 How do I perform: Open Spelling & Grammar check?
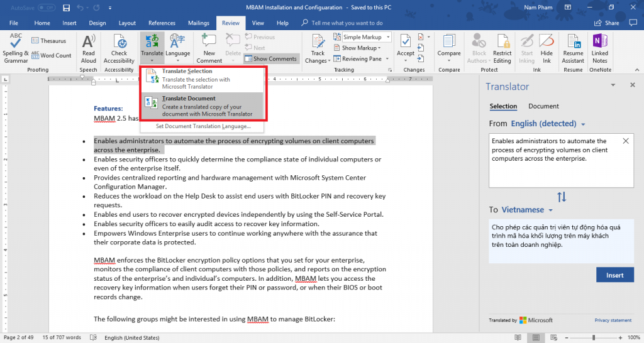tap(16, 48)
